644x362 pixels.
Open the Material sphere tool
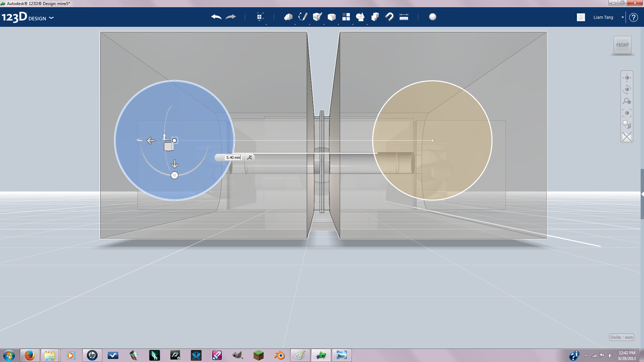(433, 17)
